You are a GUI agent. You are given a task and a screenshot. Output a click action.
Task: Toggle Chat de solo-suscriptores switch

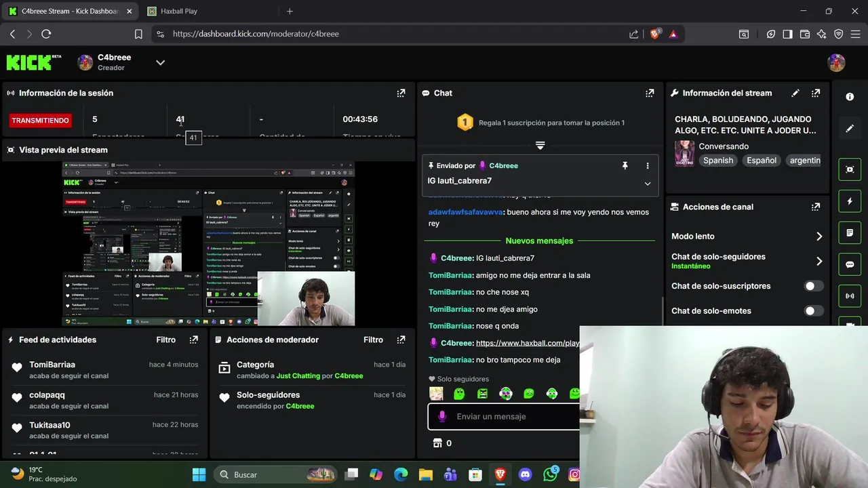[814, 286]
